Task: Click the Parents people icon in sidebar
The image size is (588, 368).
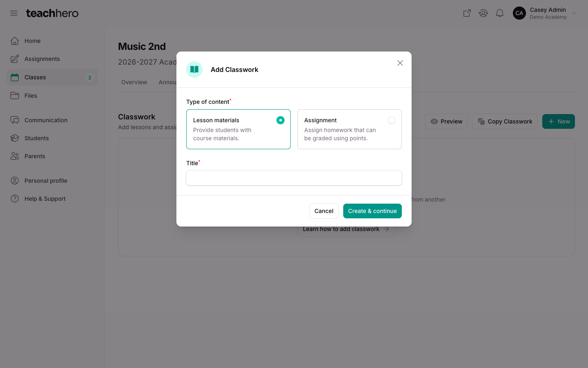Action: (x=15, y=156)
